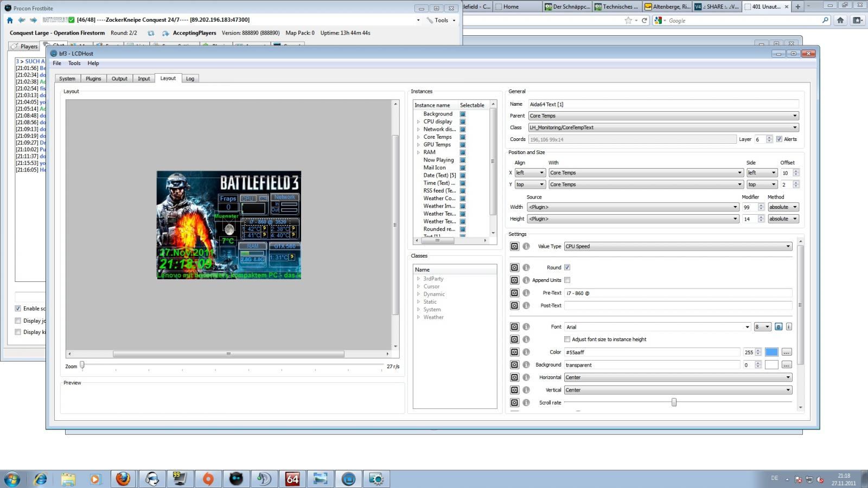868x488 pixels.
Task: Open the File menu
Action: (x=57, y=63)
